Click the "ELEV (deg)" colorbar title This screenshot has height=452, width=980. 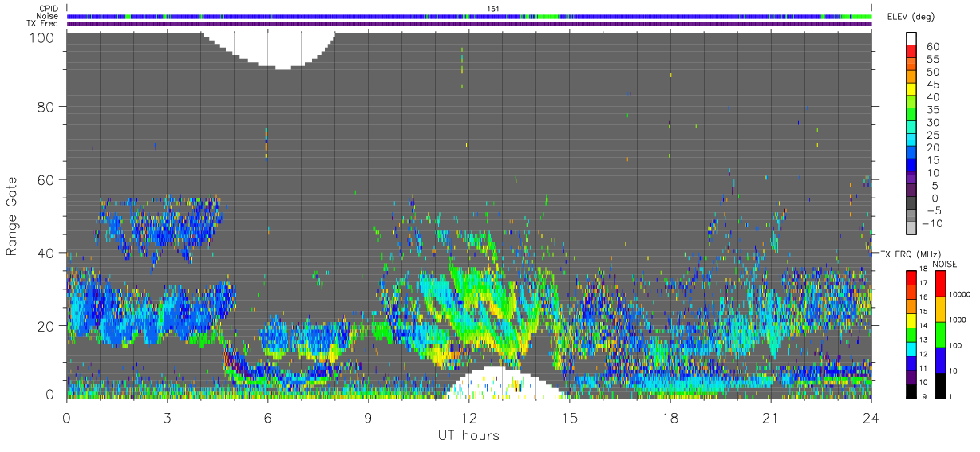coord(913,16)
